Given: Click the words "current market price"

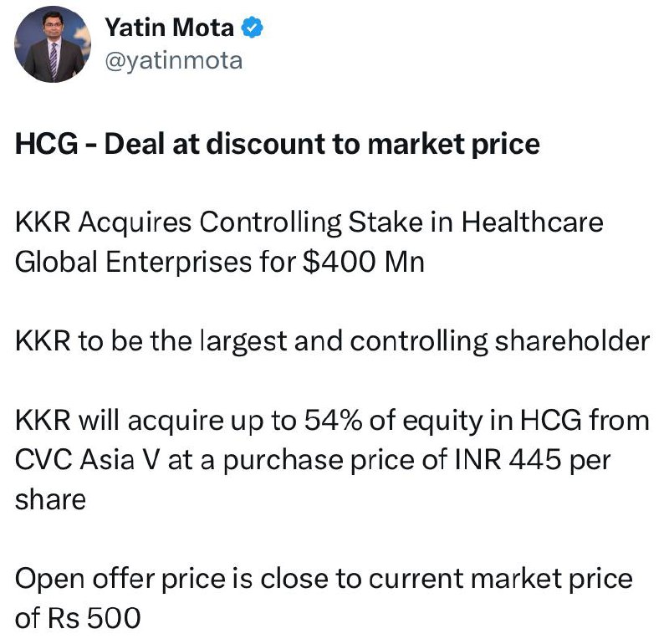Looking at the screenshot, I should pyautogui.click(x=500, y=579).
